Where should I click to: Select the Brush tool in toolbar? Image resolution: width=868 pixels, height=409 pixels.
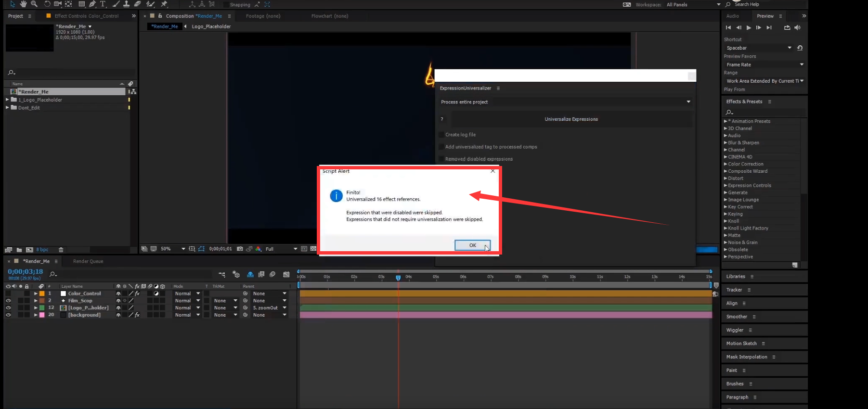[116, 4]
